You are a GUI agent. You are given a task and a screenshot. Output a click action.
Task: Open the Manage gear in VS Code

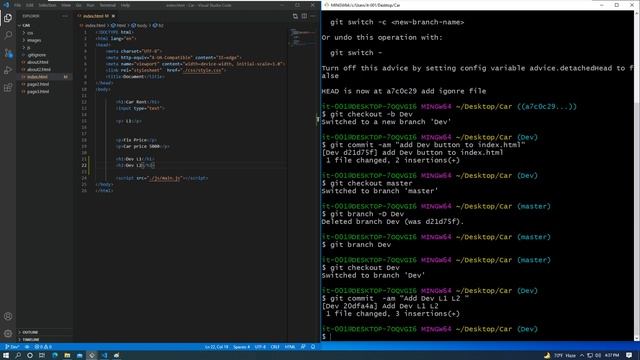tap(8, 333)
